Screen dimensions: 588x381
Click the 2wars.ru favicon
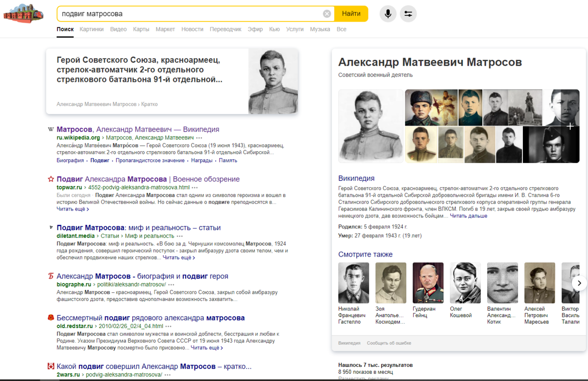coord(50,366)
